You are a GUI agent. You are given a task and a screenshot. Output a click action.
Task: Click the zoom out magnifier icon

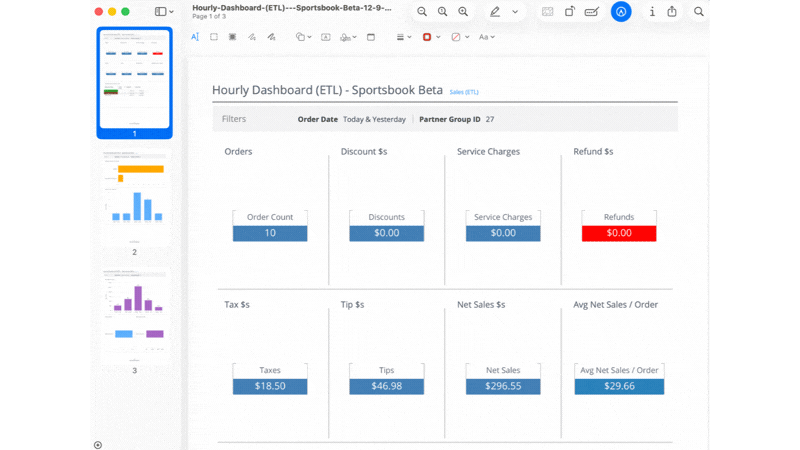click(422, 12)
